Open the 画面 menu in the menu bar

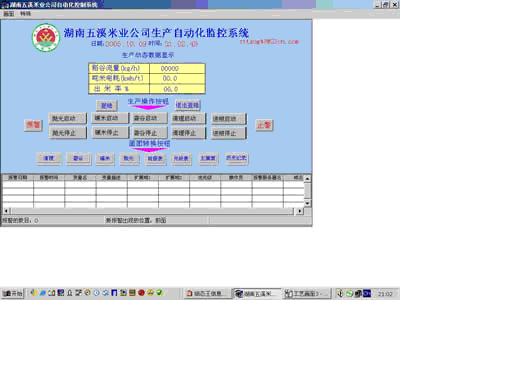9,14
